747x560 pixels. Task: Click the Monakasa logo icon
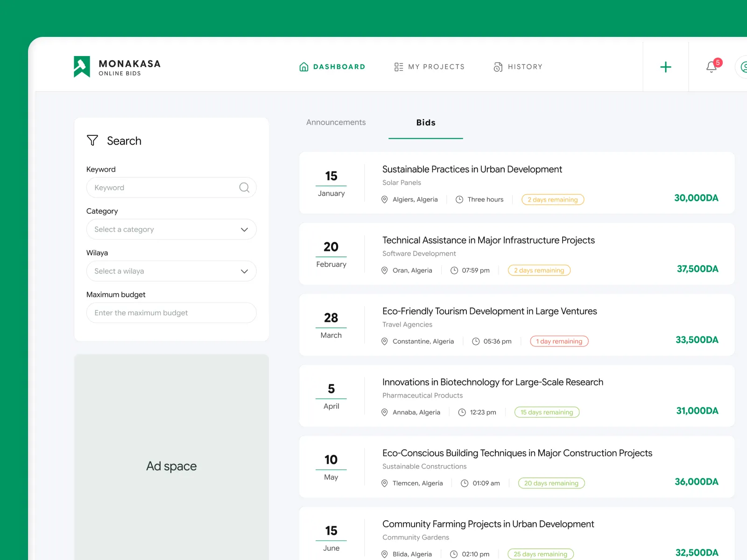82,67
